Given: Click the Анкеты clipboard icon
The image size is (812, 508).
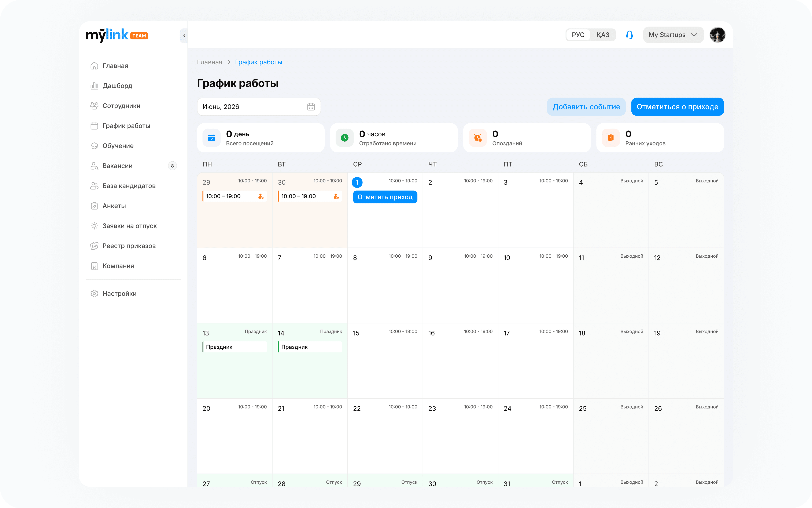Looking at the screenshot, I should [x=94, y=206].
